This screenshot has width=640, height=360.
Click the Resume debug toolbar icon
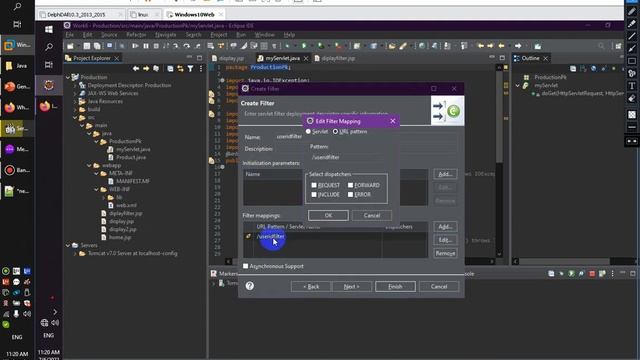[x=135, y=46]
